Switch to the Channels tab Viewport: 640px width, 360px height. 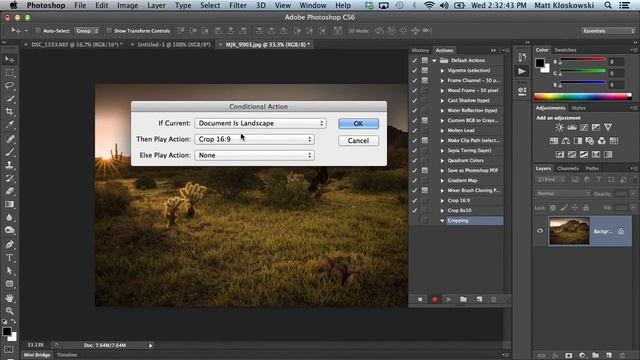(568, 168)
